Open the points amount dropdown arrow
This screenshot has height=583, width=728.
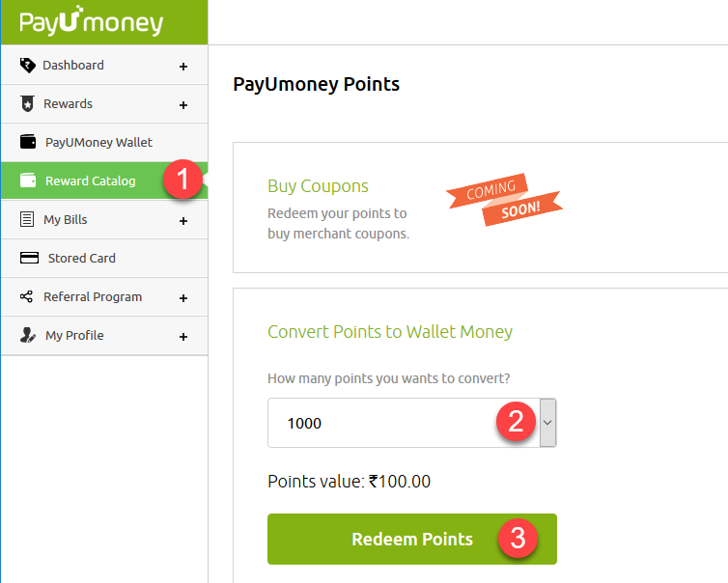click(547, 423)
